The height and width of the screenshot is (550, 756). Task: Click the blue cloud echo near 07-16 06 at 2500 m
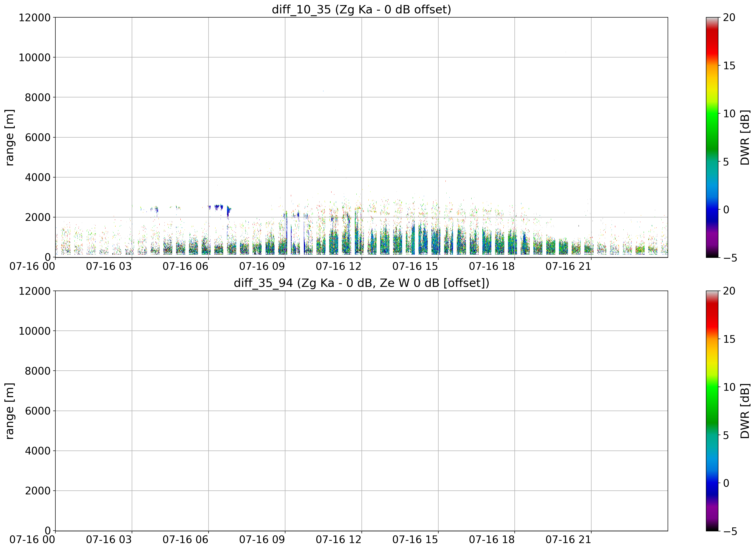(219, 207)
